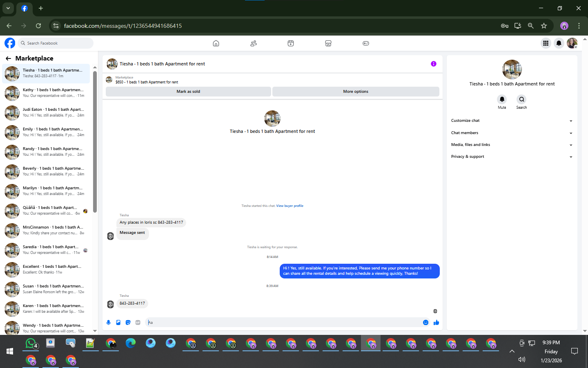This screenshot has width=588, height=368.
Task: Send a thumbs-up like
Action: 436,323
